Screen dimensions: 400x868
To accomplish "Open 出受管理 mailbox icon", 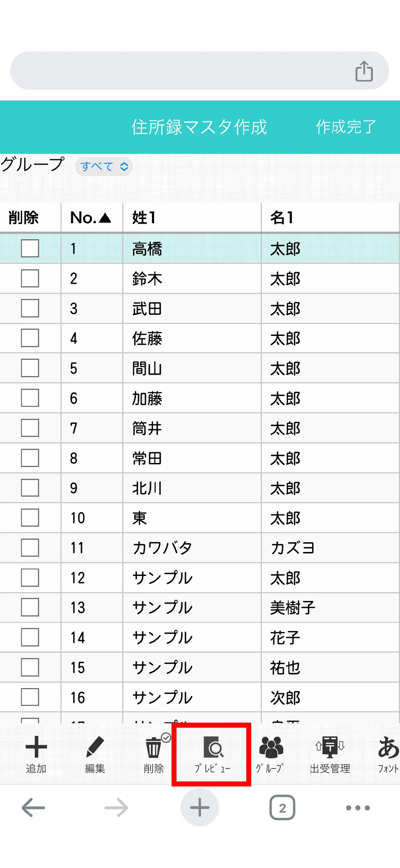I will coord(330,747).
